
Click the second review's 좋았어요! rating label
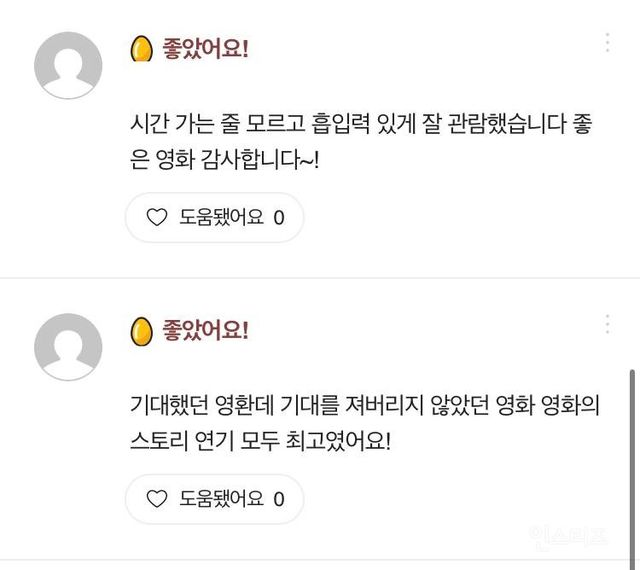205,331
